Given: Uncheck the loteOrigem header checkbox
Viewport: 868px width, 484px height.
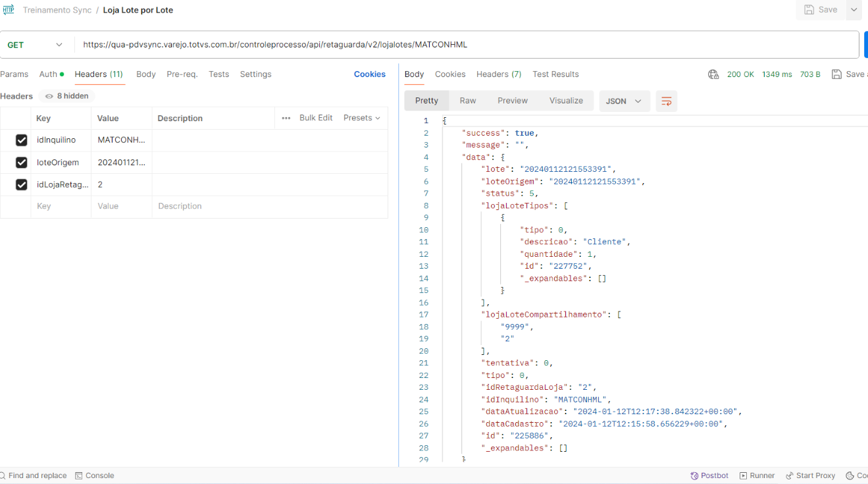Looking at the screenshot, I should point(22,162).
